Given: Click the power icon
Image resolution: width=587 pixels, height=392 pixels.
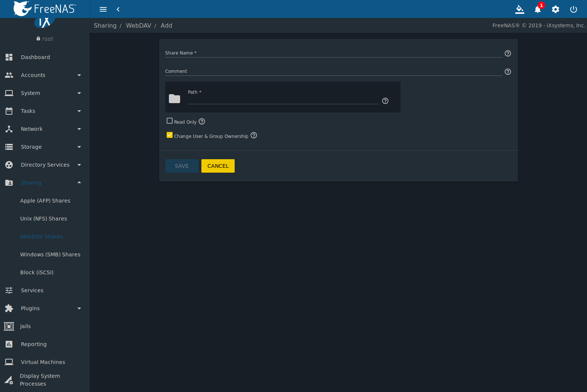Looking at the screenshot, I should coord(574,9).
